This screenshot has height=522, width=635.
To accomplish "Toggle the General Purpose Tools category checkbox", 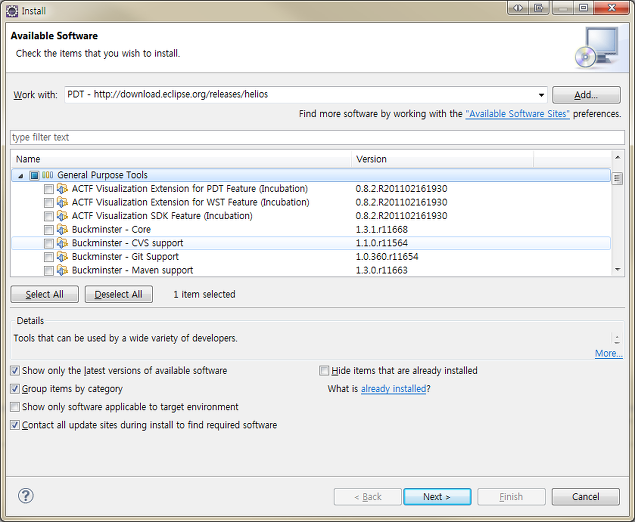I will (x=34, y=175).
